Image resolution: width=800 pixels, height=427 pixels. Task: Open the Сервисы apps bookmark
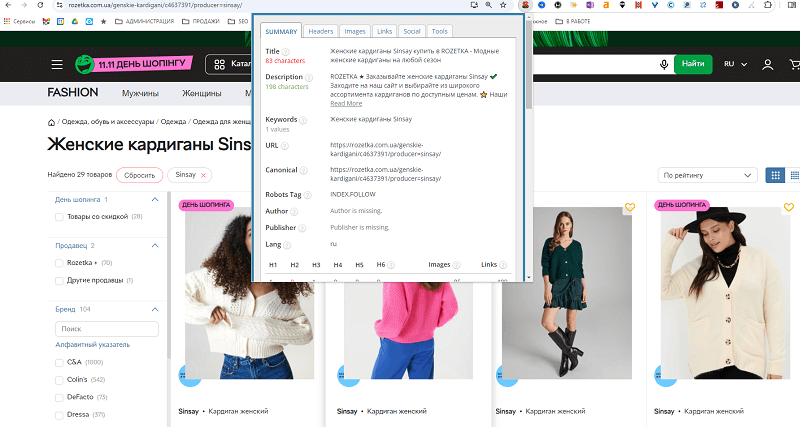[x=19, y=21]
